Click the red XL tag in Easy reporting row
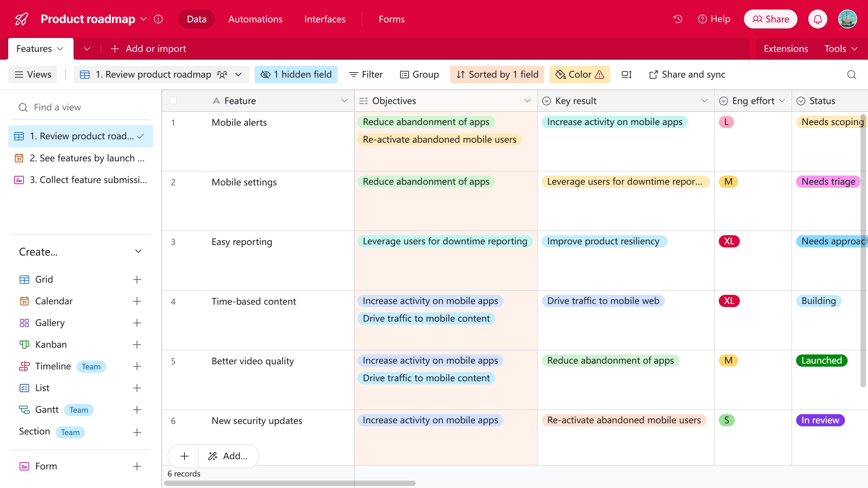This screenshot has height=488, width=868. [x=729, y=241]
